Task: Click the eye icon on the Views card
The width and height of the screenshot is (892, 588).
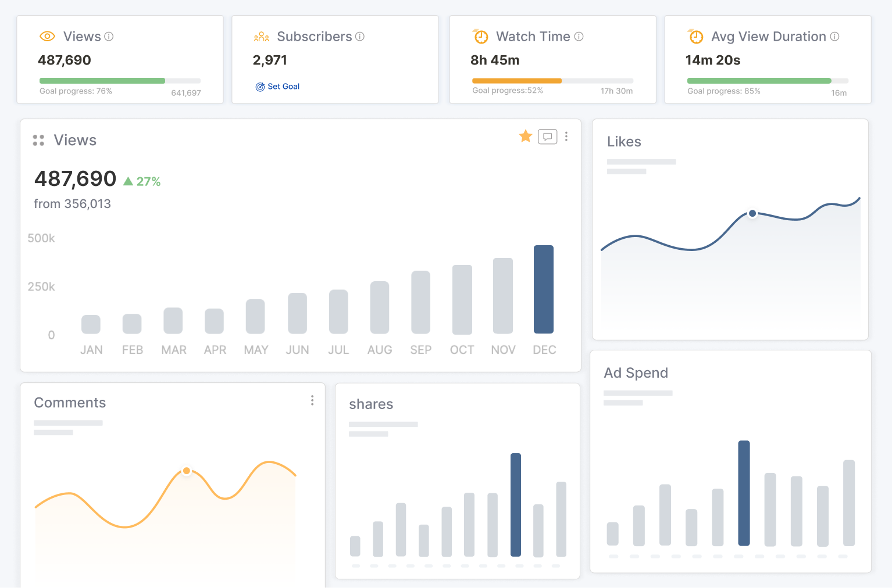Action: click(x=47, y=36)
